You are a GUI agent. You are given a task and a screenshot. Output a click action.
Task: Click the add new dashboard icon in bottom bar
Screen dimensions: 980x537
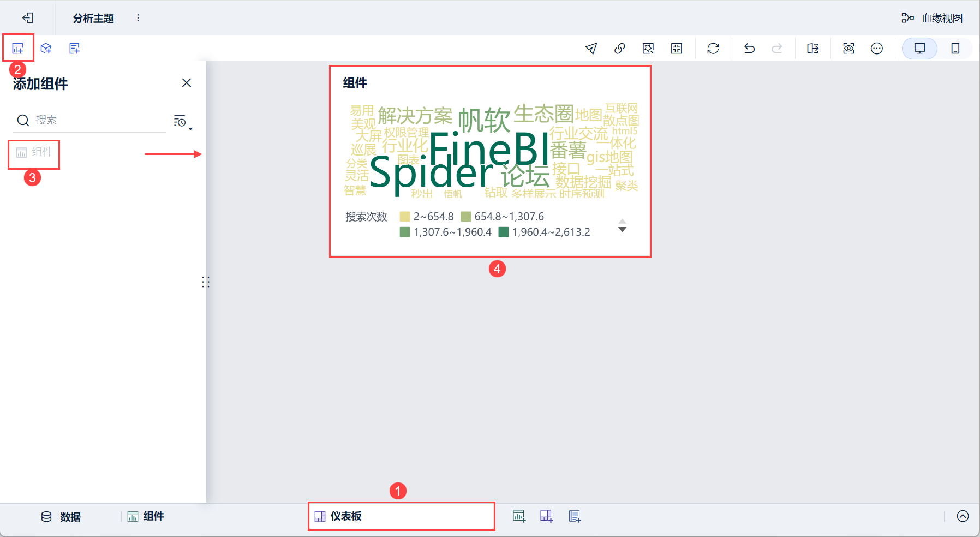[x=546, y=516]
